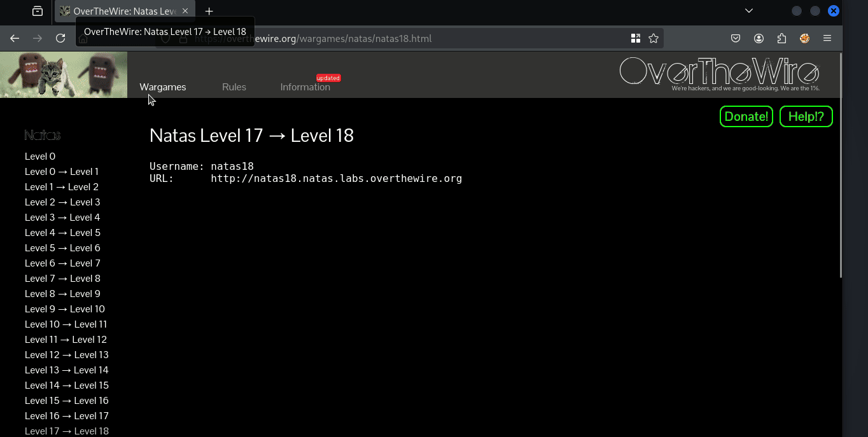Open Level 1 → Level 2 link
Image resolution: width=868 pixels, height=437 pixels.
(x=62, y=187)
